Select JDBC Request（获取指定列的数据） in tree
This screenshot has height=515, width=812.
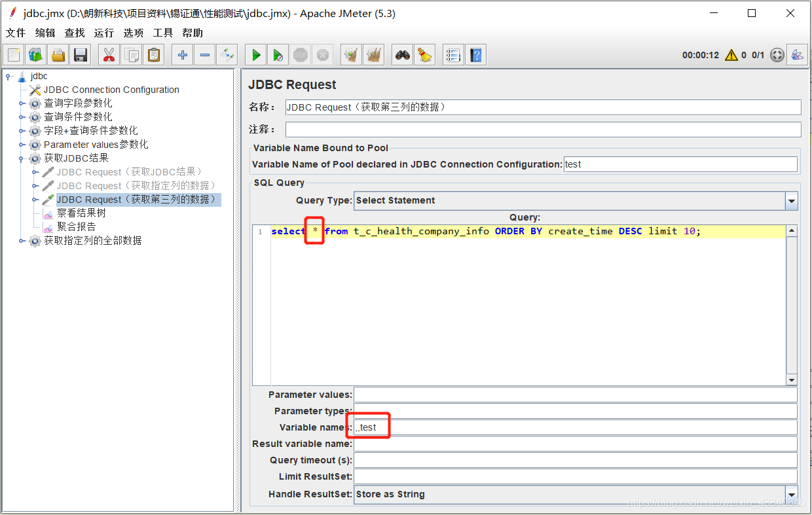coord(136,186)
